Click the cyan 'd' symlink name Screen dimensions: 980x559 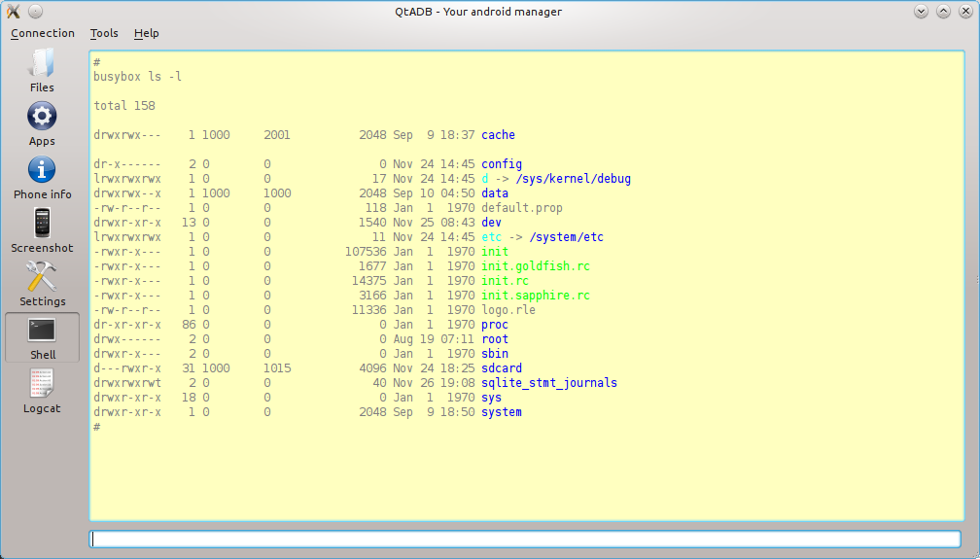pos(485,179)
